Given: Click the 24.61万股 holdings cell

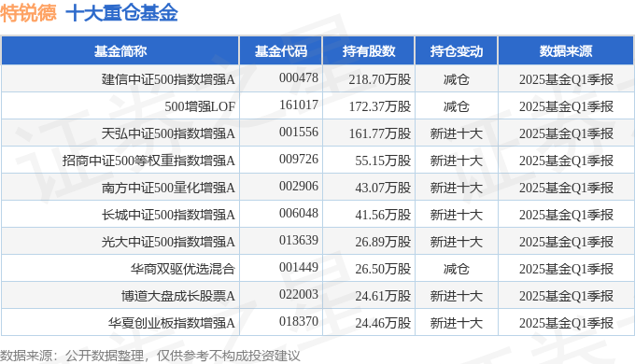Looking at the screenshot, I should 383,296.
